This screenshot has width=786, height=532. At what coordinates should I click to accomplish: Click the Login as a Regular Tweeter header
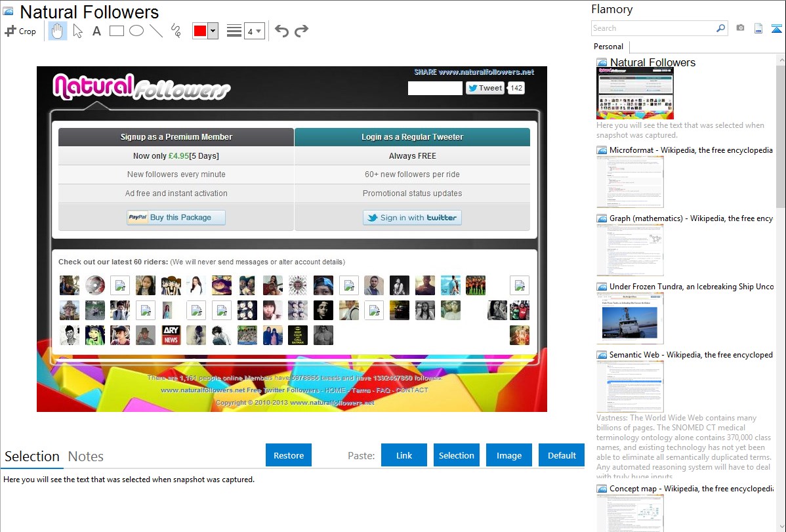[412, 137]
